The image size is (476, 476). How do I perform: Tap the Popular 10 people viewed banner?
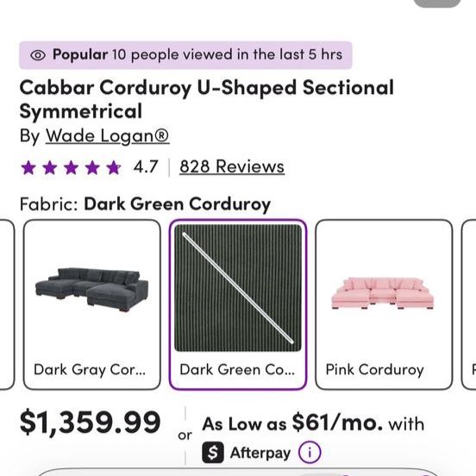coord(185,55)
